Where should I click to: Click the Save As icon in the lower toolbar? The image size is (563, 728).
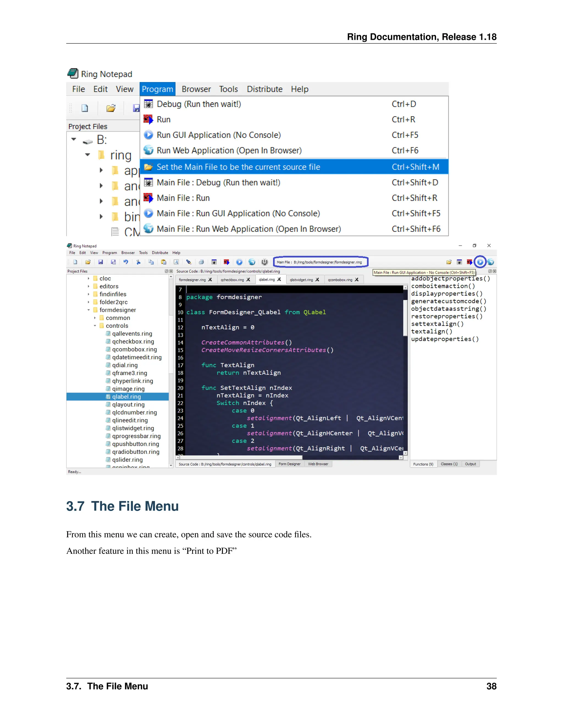[114, 262]
